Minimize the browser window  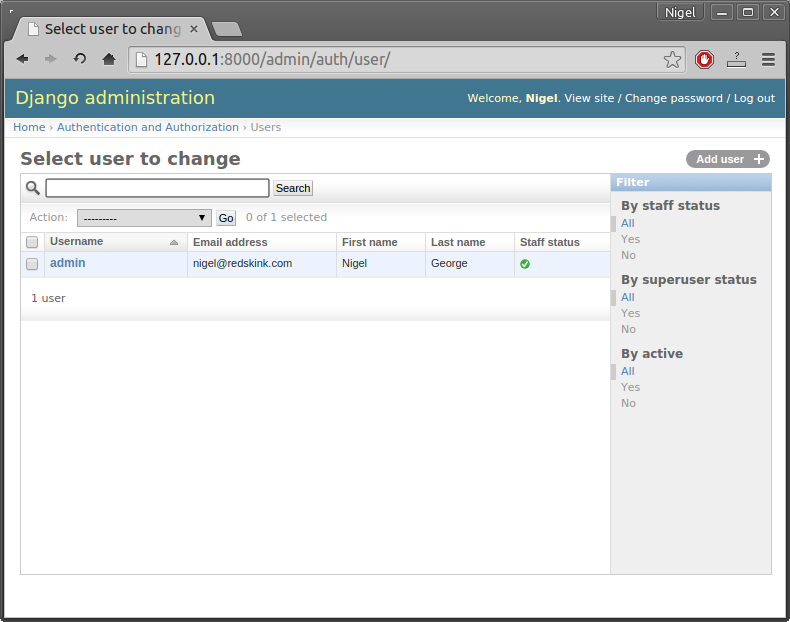[721, 12]
